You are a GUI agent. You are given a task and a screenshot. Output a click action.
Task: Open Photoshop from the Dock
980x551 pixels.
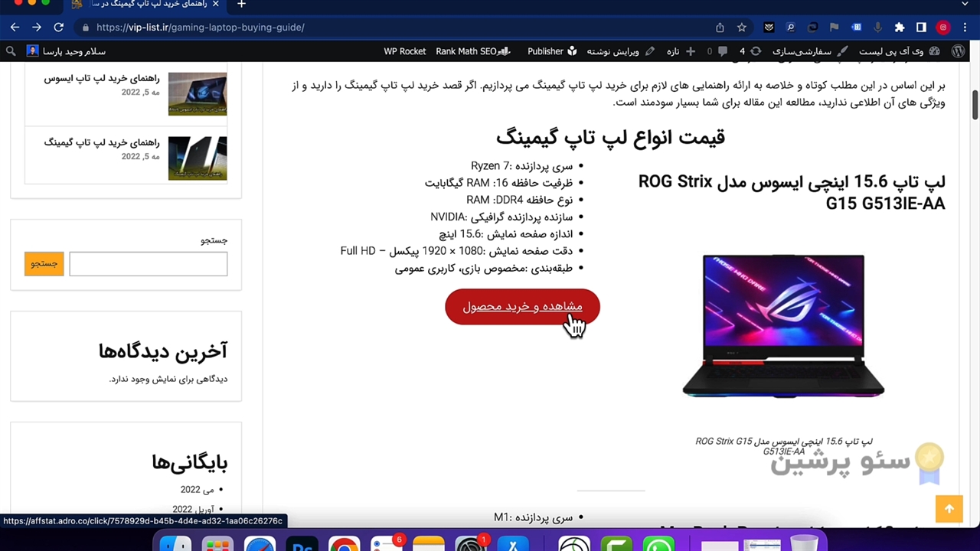click(x=302, y=545)
